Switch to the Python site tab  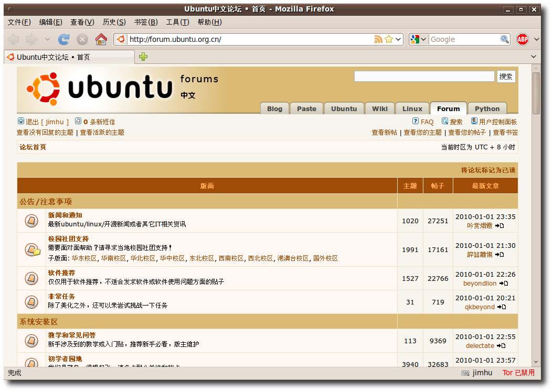coord(487,108)
